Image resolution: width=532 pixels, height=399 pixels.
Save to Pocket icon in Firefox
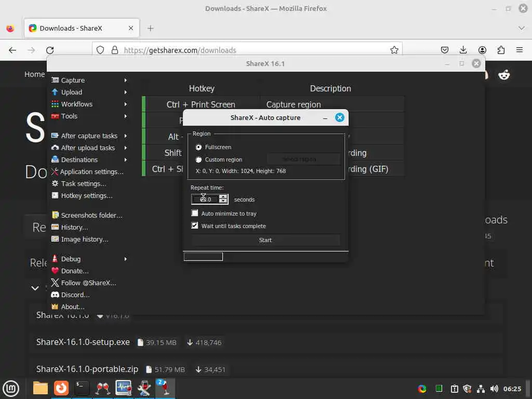pyautogui.click(x=445, y=50)
